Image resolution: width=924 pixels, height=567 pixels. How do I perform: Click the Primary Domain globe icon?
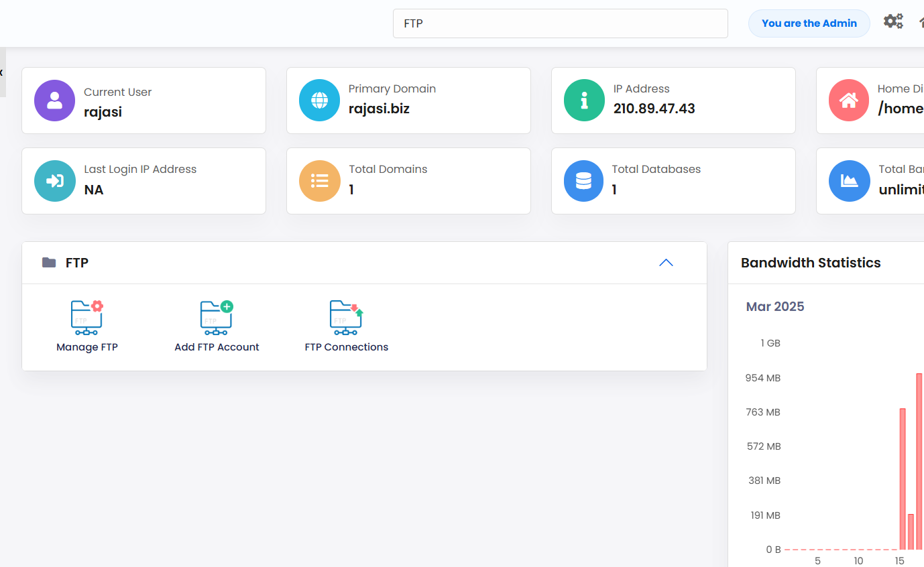coord(319,101)
